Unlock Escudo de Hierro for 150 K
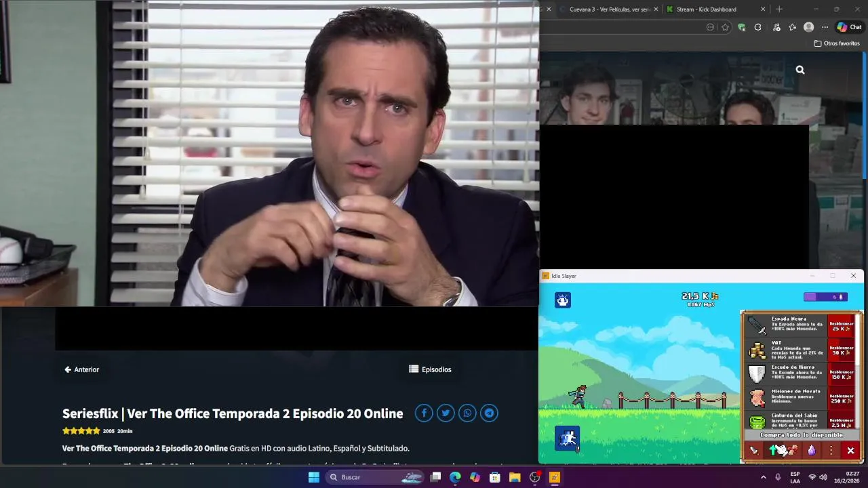This screenshot has width=868, height=488. [x=842, y=374]
